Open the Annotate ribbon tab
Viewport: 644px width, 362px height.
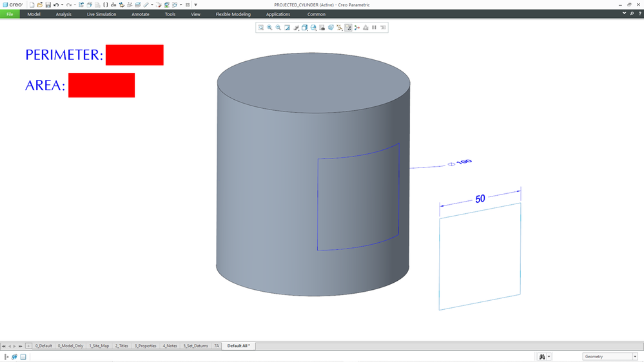[x=141, y=14]
